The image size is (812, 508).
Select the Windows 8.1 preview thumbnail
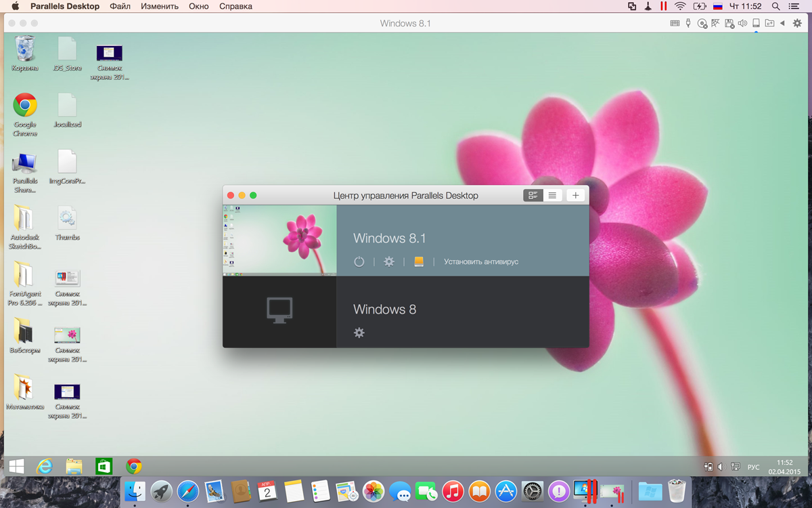click(279, 240)
